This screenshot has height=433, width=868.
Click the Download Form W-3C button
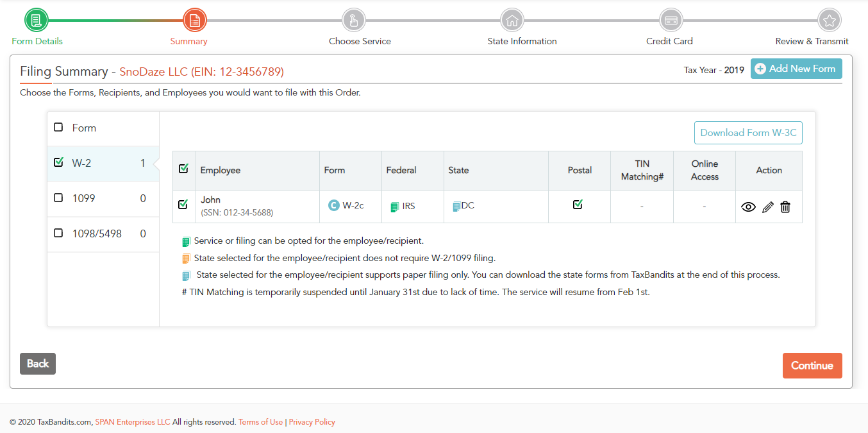(748, 133)
